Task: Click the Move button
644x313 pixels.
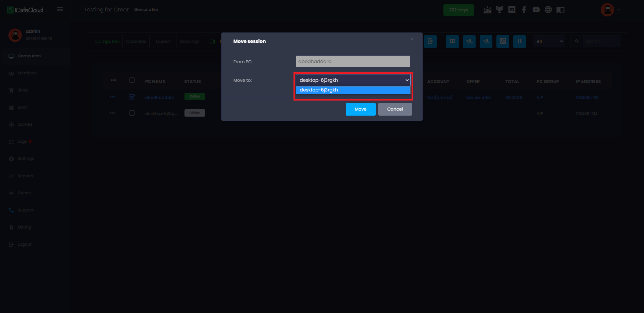Action: click(x=360, y=109)
